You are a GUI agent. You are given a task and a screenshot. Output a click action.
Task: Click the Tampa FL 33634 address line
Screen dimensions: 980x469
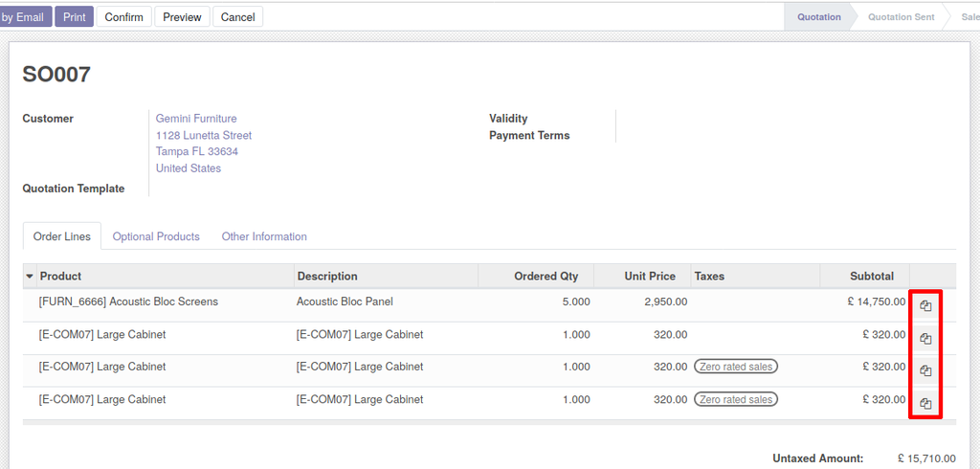point(197,151)
